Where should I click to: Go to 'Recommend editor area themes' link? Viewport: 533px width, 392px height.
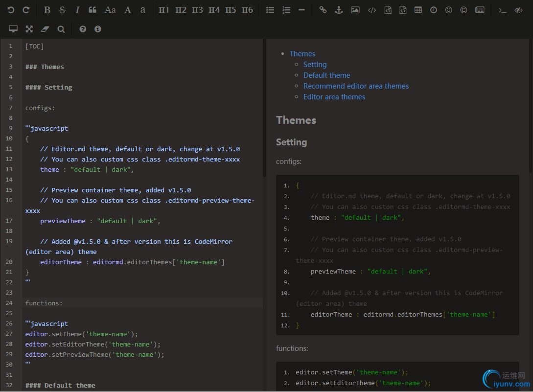(356, 86)
